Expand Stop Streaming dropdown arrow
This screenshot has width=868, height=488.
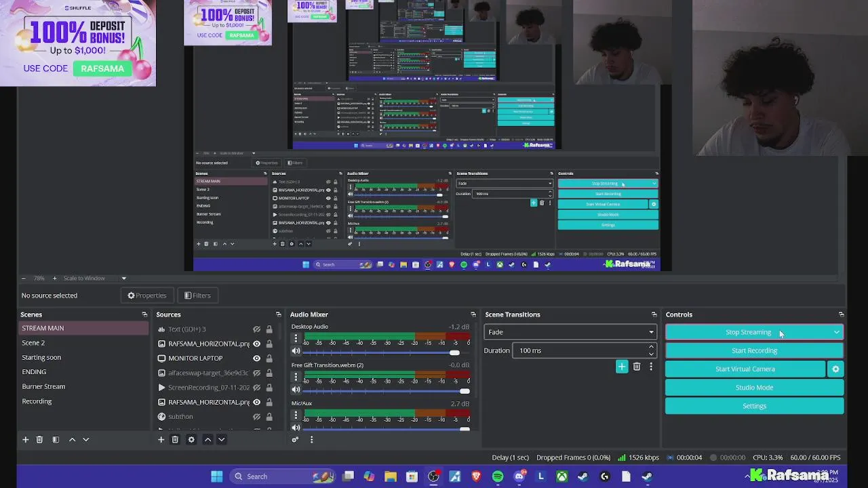point(836,332)
